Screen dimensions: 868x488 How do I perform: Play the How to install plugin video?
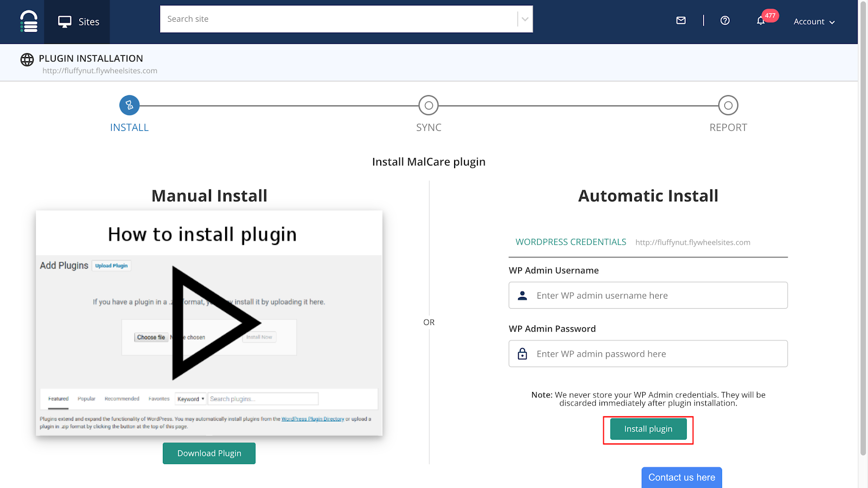coord(216,323)
